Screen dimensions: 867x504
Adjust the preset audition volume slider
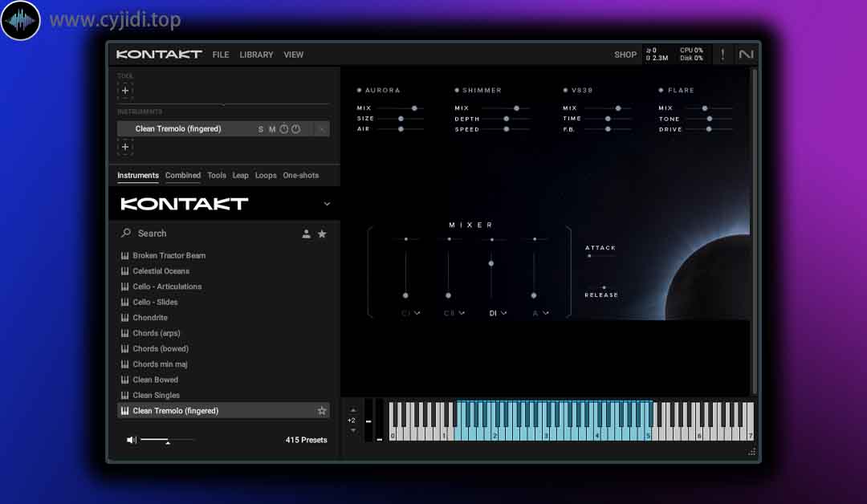[x=168, y=440]
